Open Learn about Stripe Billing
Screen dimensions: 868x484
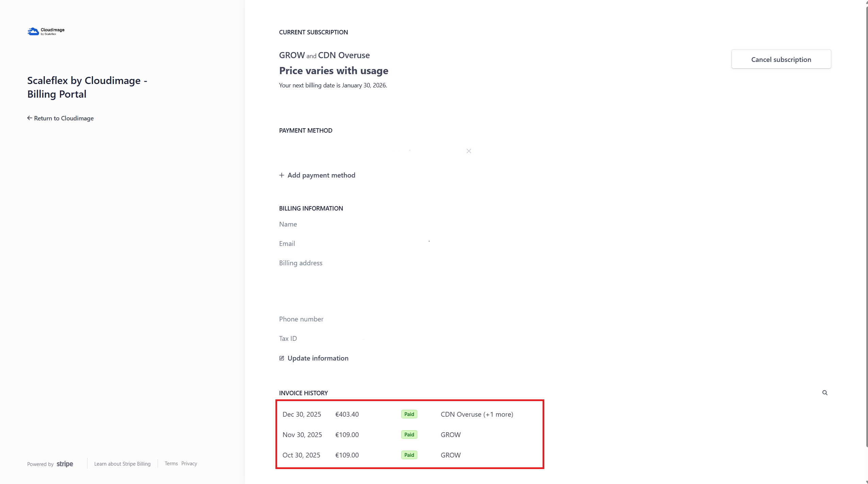[x=122, y=464]
